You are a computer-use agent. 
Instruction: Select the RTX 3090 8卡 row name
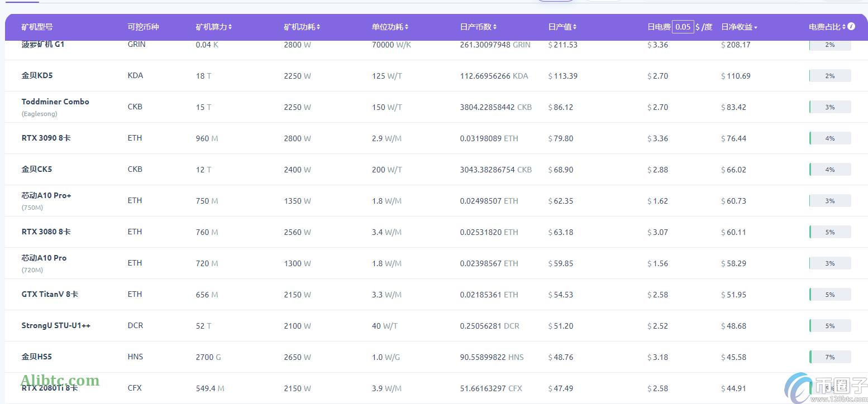(x=46, y=138)
